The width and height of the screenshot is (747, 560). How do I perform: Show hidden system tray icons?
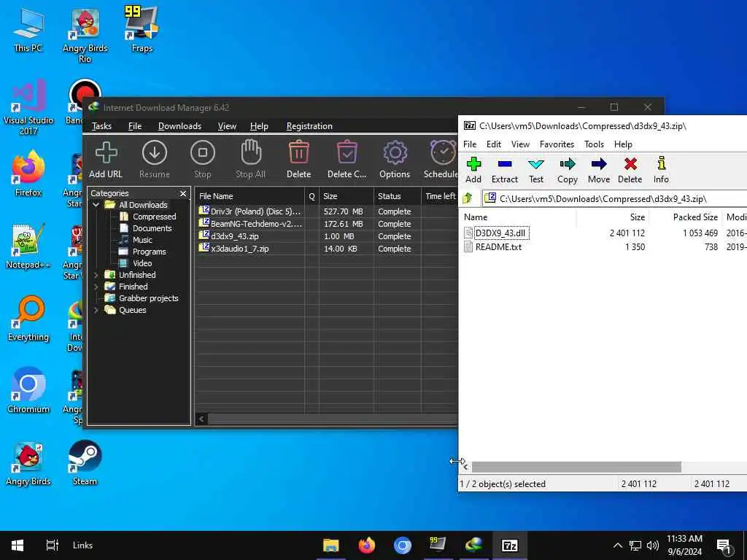click(x=617, y=545)
